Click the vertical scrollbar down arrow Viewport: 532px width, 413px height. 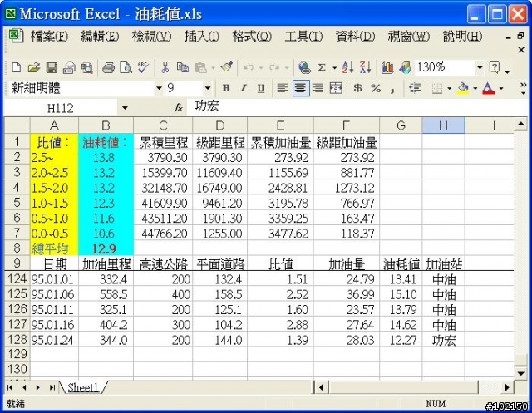click(521, 373)
